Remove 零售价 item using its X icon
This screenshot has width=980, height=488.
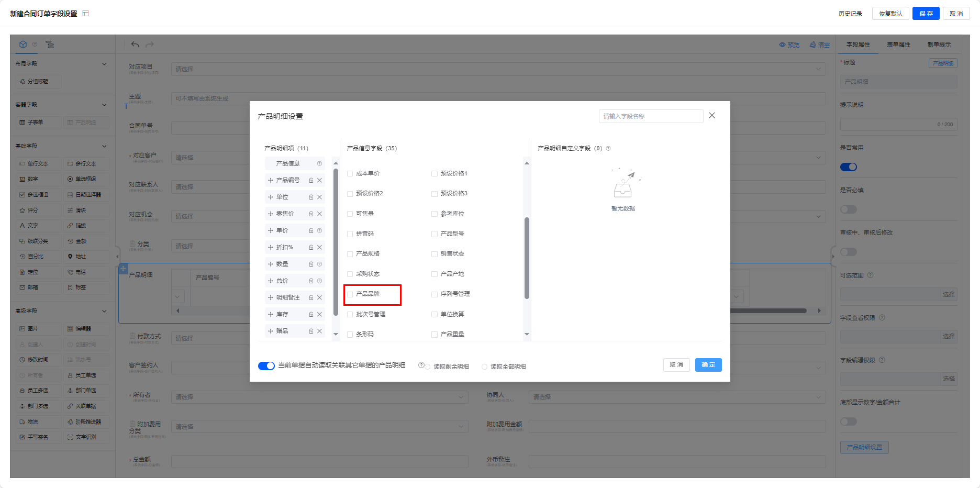coord(319,214)
